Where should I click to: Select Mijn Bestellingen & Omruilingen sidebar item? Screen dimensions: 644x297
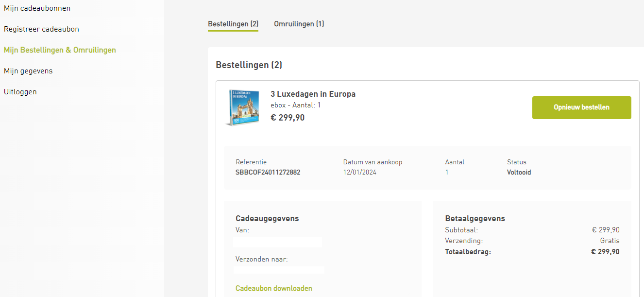(x=60, y=50)
